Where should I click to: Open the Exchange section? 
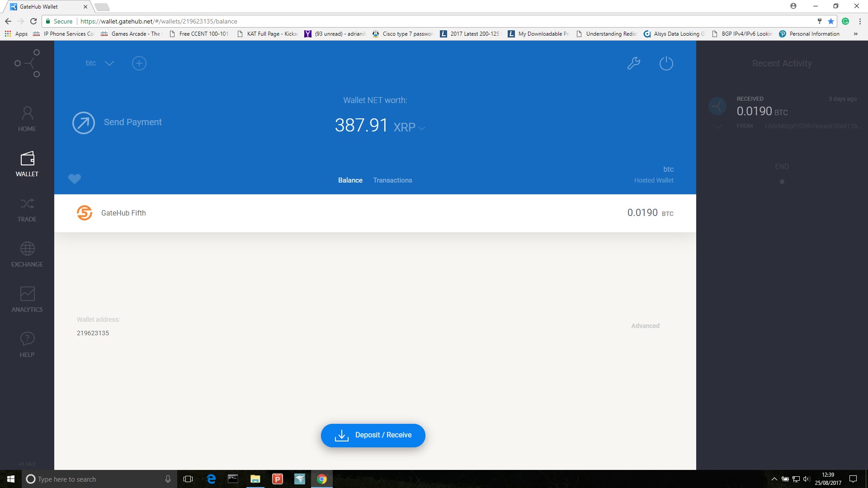tap(27, 254)
